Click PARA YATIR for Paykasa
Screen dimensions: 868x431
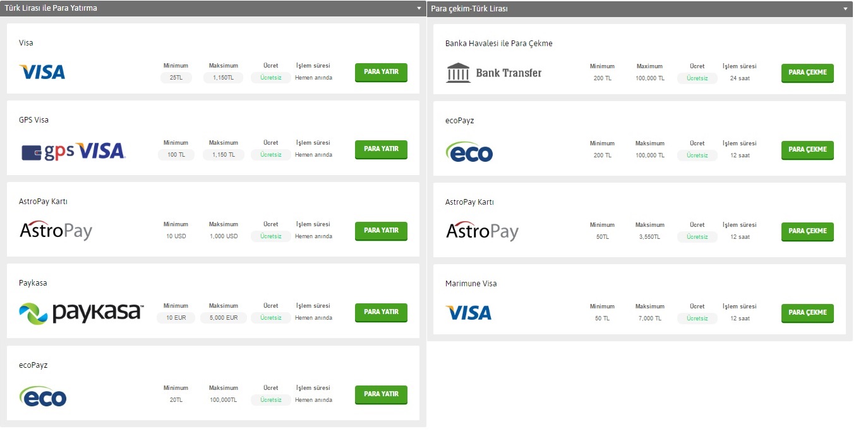tap(381, 312)
